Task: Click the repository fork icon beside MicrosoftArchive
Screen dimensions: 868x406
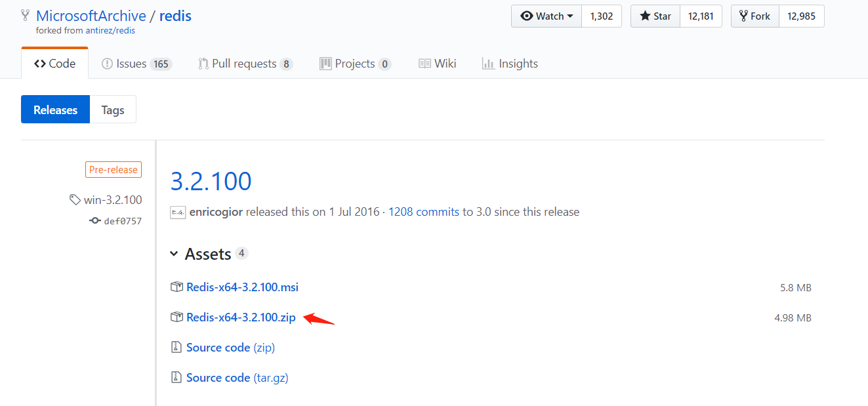Action: point(26,15)
